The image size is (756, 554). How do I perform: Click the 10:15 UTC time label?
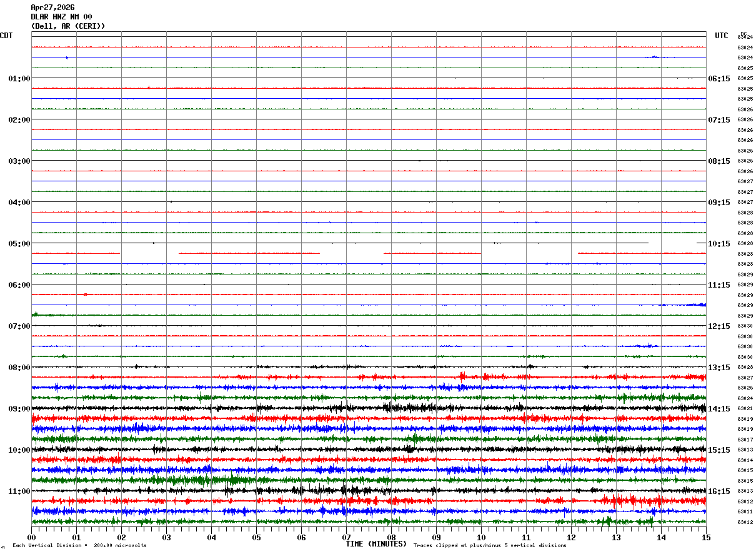(x=719, y=244)
